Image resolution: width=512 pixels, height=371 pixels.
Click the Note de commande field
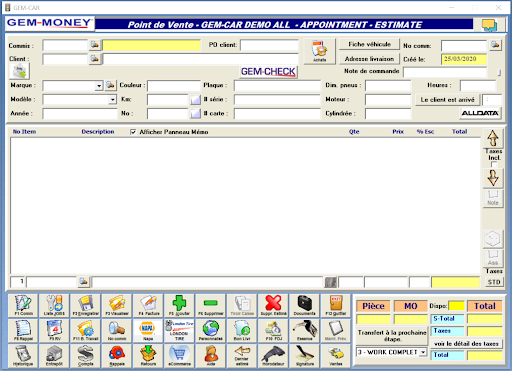[445, 72]
